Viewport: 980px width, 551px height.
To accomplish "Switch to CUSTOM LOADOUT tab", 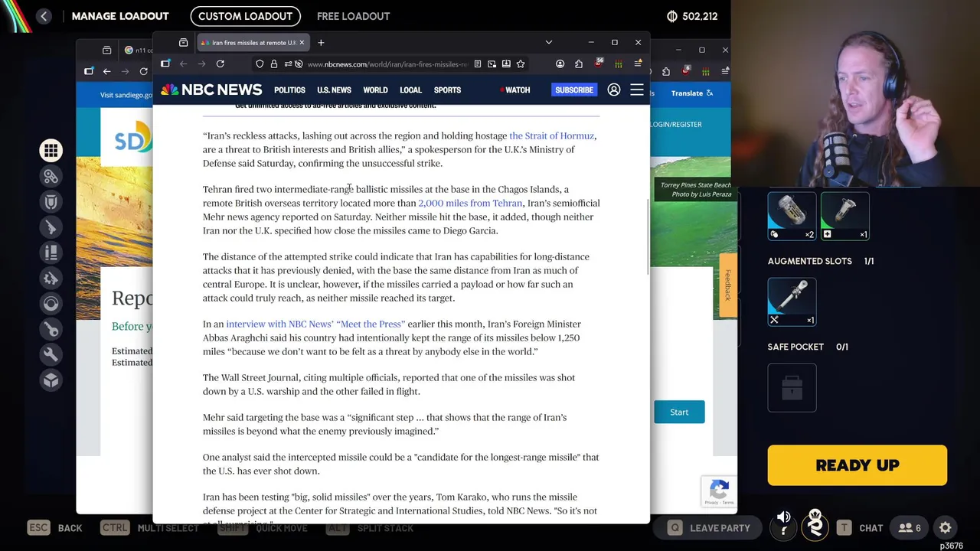I will [245, 16].
